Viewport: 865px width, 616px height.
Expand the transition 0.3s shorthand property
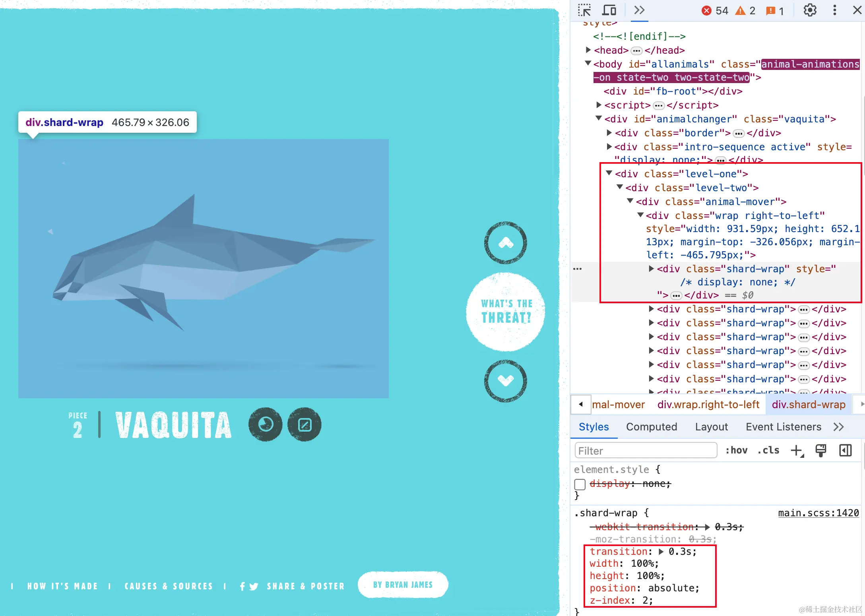(x=661, y=552)
